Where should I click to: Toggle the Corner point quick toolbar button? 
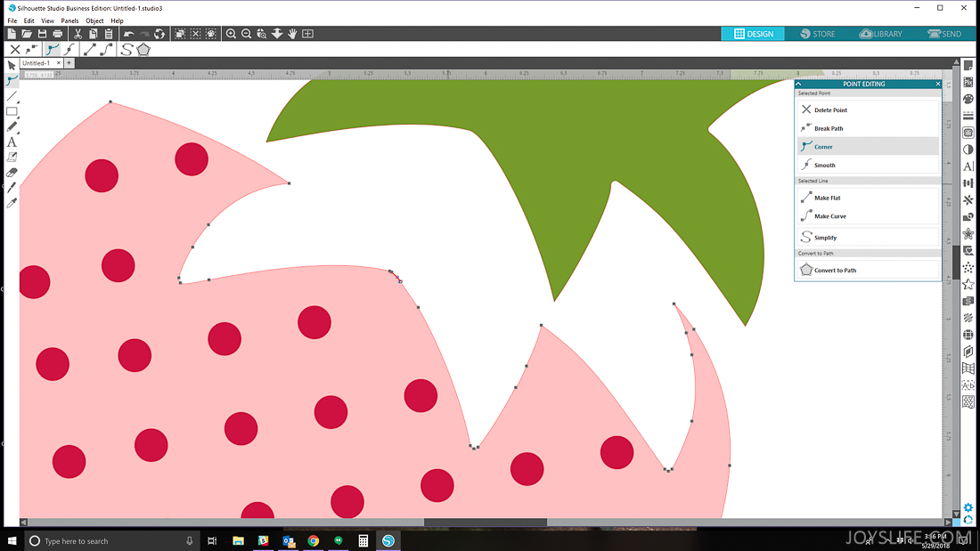coord(53,49)
